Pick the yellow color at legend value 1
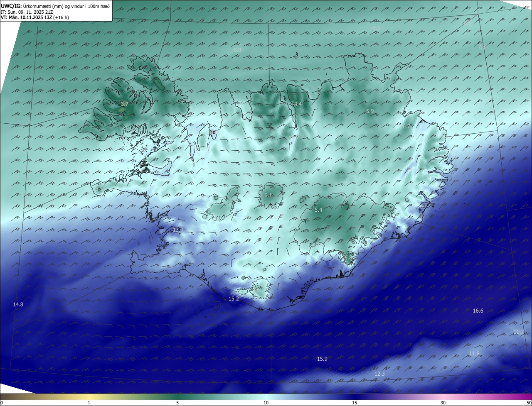The height and width of the screenshot is (406, 532). pos(89,396)
